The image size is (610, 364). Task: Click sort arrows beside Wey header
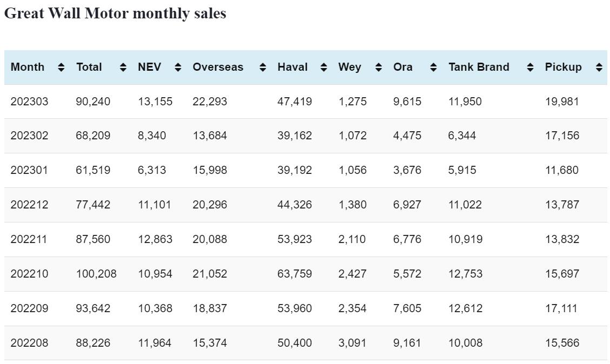tap(378, 68)
